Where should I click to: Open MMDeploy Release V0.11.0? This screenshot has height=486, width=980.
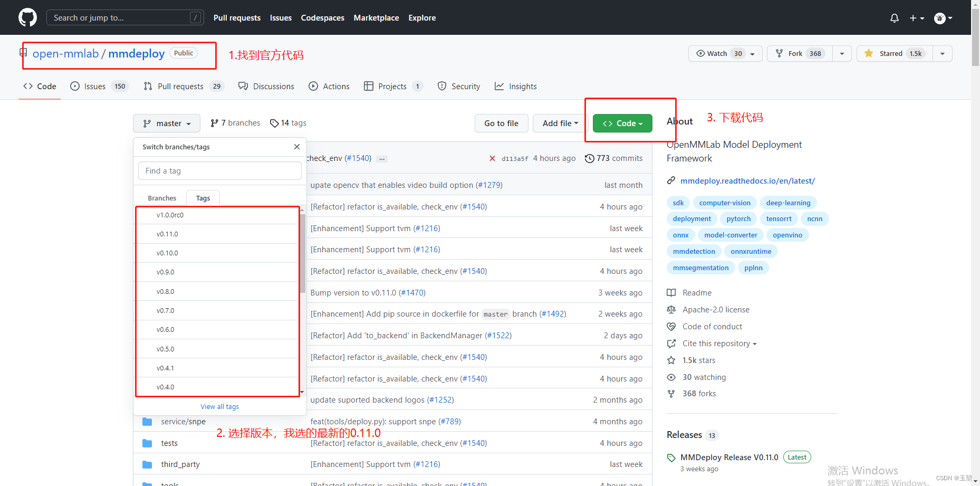coord(729,457)
